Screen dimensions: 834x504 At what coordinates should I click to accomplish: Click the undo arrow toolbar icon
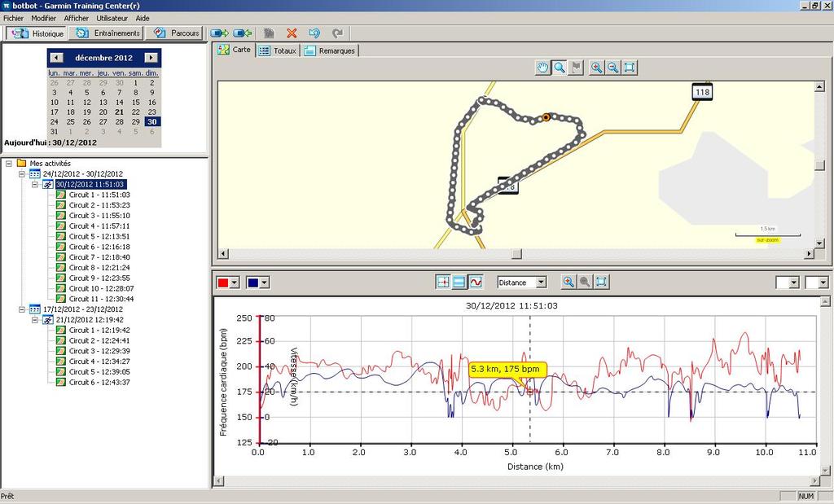click(314, 33)
